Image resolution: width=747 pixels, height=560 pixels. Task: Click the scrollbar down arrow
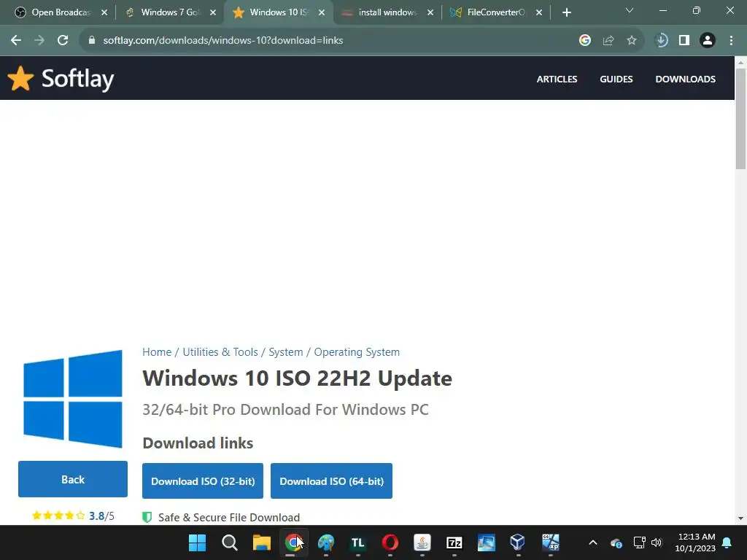(740, 518)
